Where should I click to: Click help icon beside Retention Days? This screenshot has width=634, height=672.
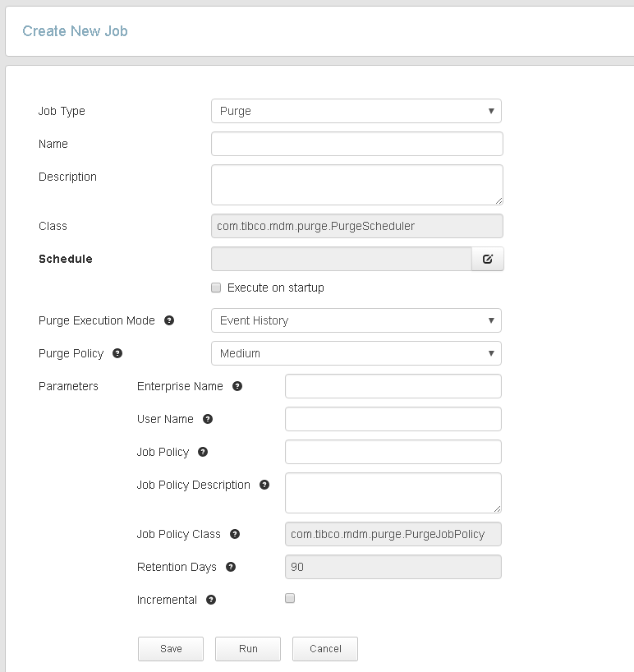click(x=231, y=567)
